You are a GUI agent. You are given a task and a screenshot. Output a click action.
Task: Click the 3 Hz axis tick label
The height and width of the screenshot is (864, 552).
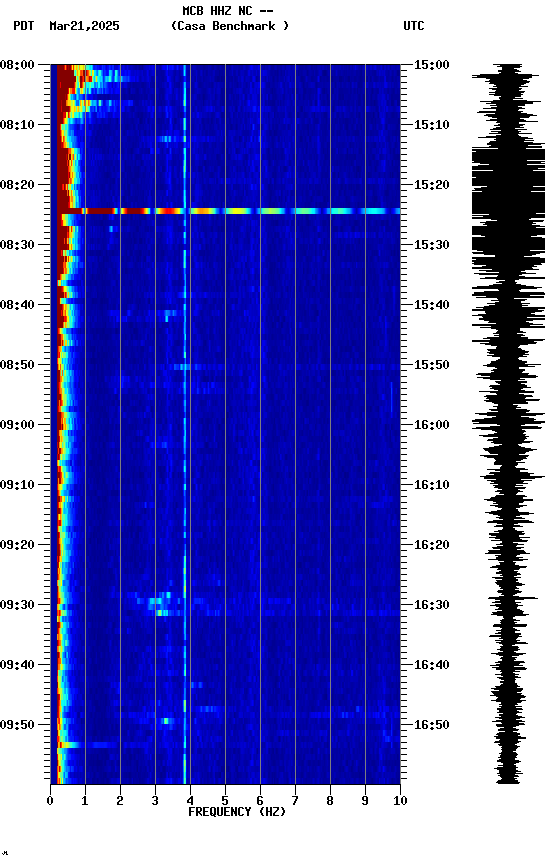pyautogui.click(x=155, y=801)
